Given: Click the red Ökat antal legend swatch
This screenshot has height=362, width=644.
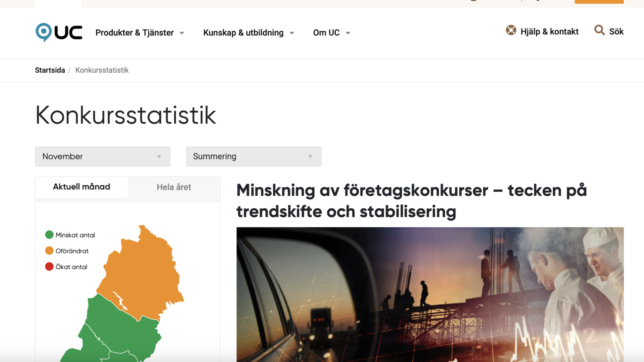Looking at the screenshot, I should (x=49, y=267).
